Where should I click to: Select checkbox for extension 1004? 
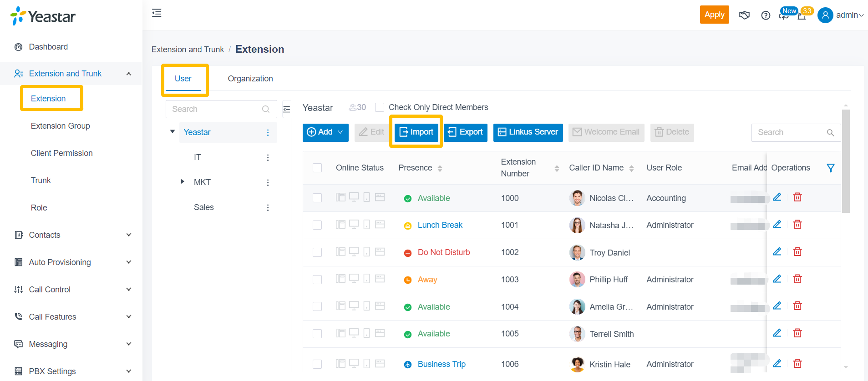click(317, 306)
